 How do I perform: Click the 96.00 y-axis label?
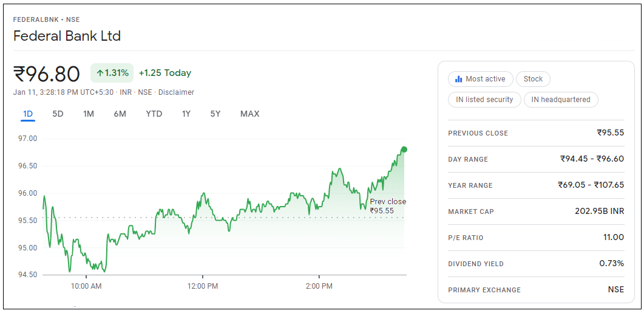(x=27, y=193)
